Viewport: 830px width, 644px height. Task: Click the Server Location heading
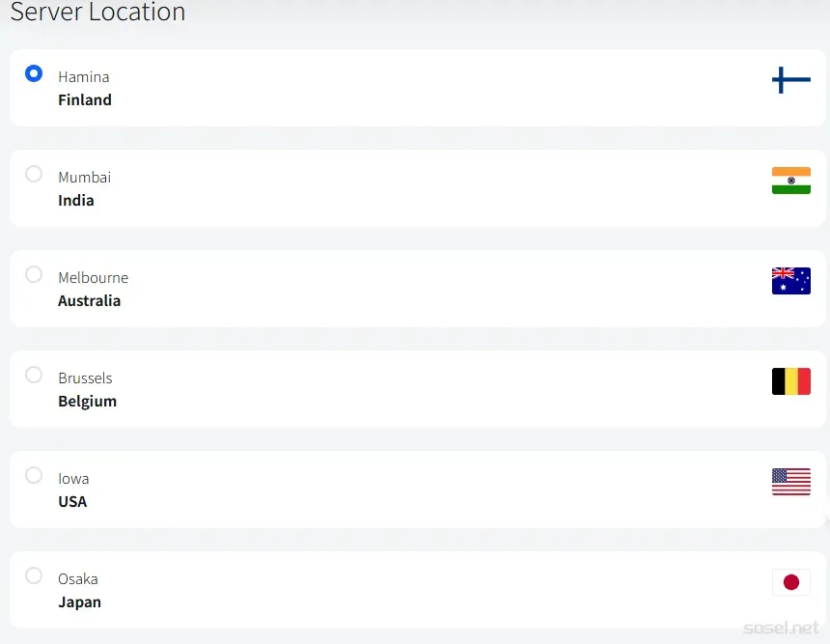[x=97, y=12]
